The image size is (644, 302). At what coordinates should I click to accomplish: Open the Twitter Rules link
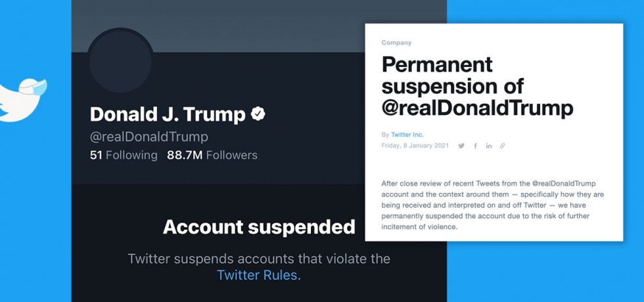[257, 275]
